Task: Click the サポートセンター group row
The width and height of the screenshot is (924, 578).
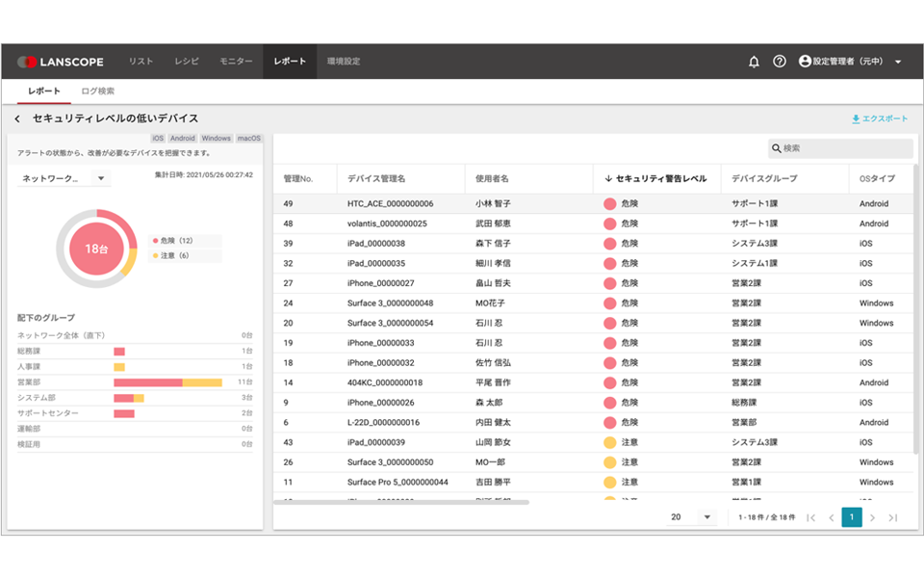Action: click(x=135, y=413)
